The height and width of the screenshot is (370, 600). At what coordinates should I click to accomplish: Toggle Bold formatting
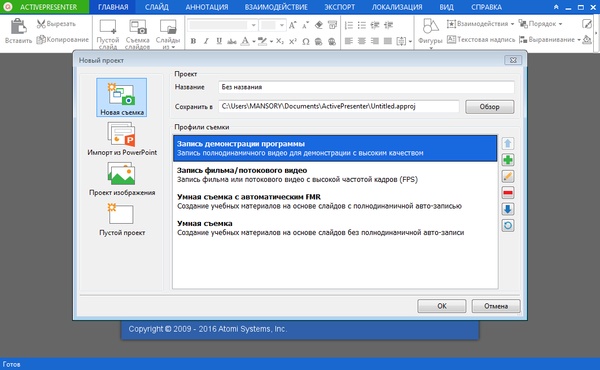click(x=193, y=41)
